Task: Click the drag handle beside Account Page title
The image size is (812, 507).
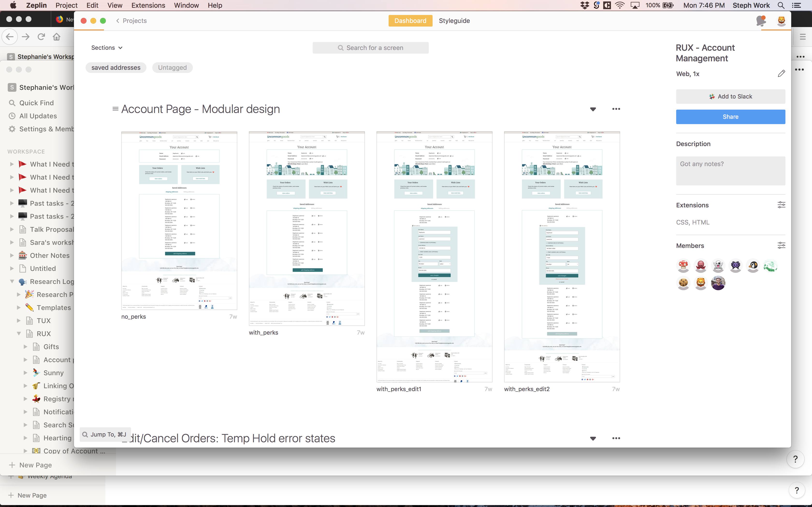Action: pos(115,109)
